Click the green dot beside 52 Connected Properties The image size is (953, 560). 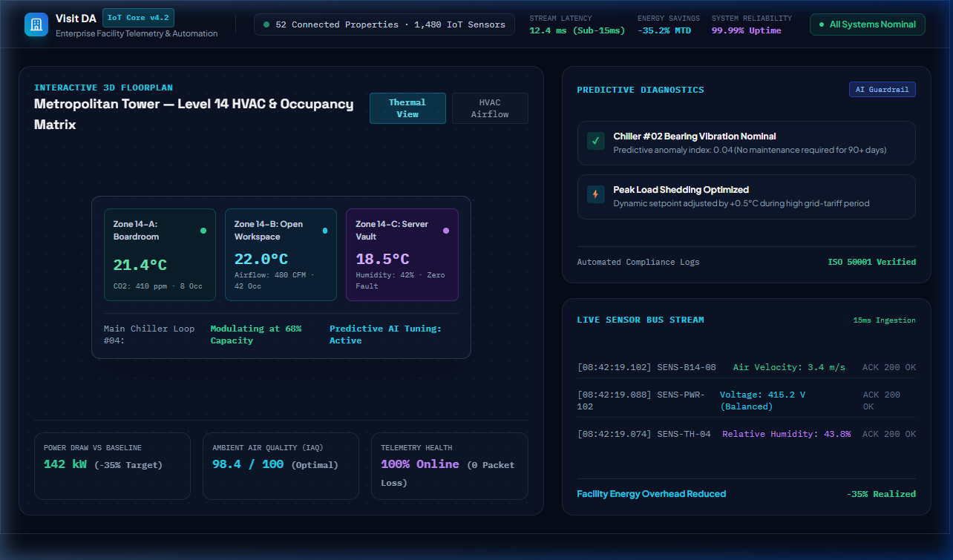[x=266, y=24]
